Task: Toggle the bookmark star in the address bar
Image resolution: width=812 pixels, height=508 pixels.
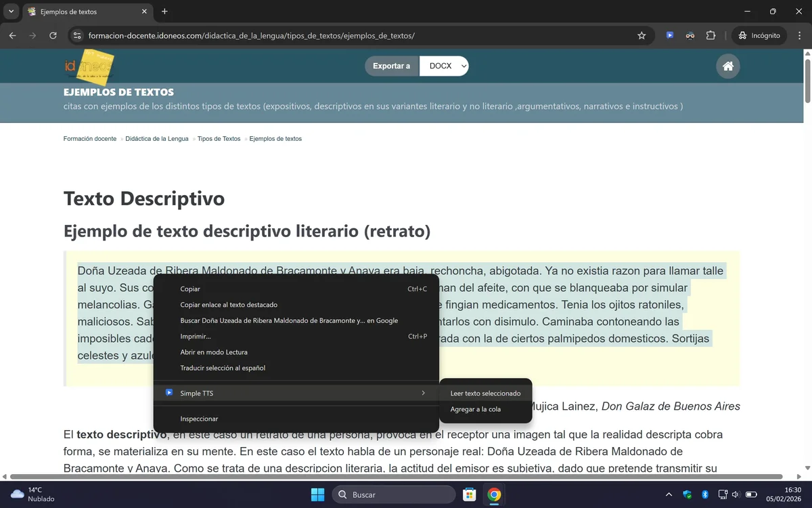Action: point(641,35)
